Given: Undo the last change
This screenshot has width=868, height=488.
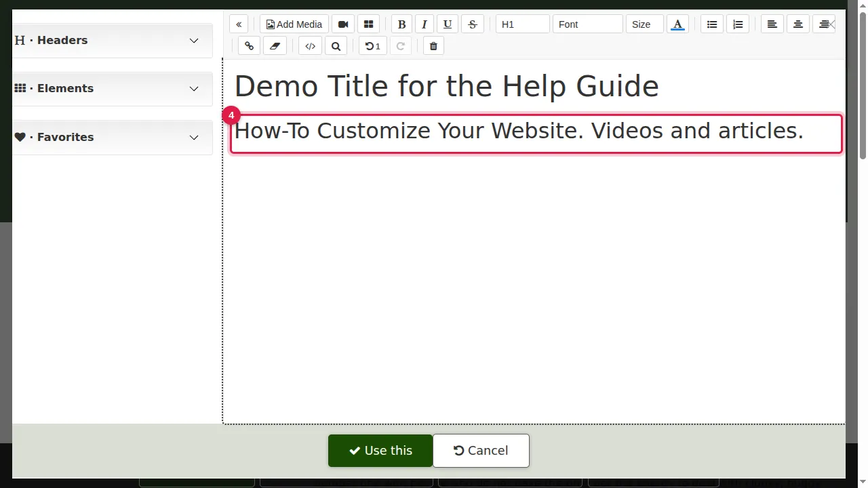Looking at the screenshot, I should click(x=372, y=46).
